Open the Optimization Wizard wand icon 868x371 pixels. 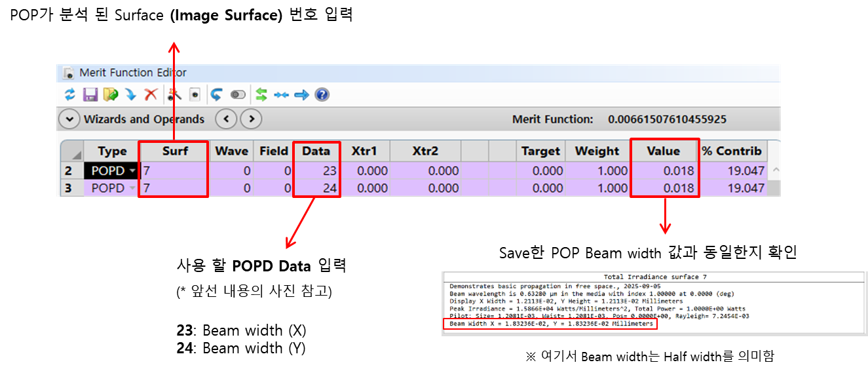(174, 94)
